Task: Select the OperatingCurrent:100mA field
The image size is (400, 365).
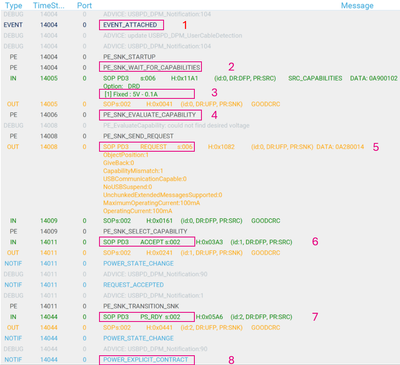Action: (138, 211)
